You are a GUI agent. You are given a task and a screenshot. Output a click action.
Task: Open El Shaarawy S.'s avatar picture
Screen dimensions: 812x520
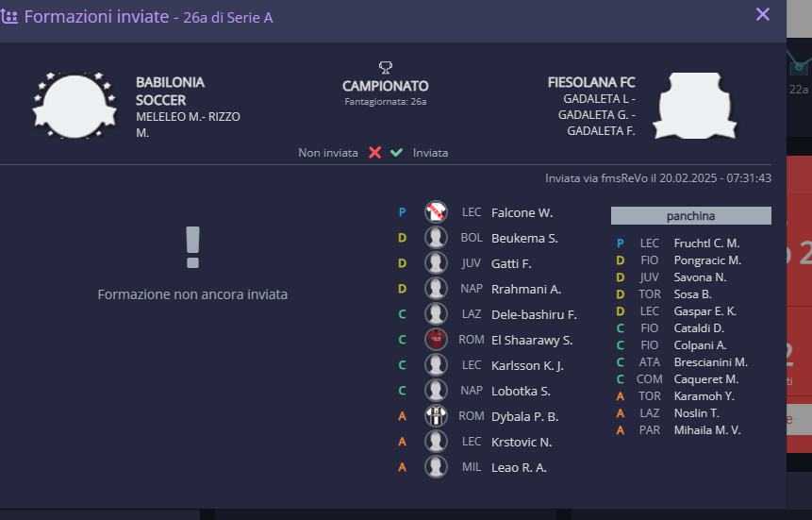click(436, 340)
